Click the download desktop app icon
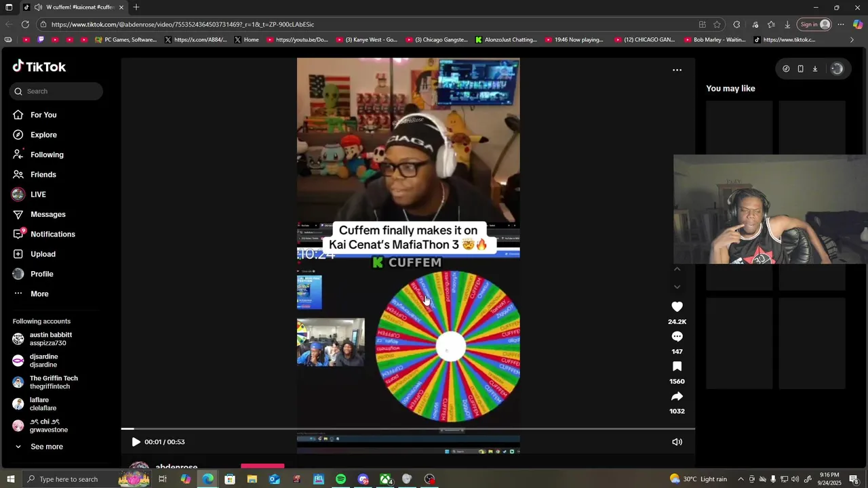 pyautogui.click(x=815, y=68)
